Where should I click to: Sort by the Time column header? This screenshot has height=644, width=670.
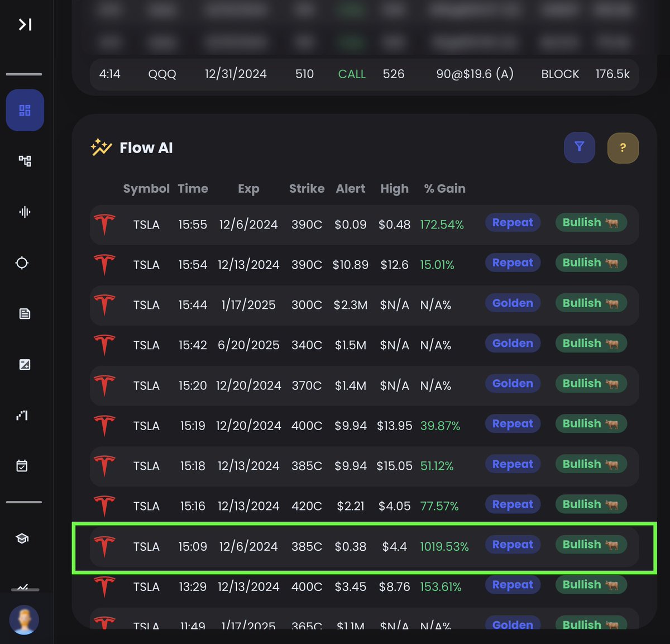(193, 189)
